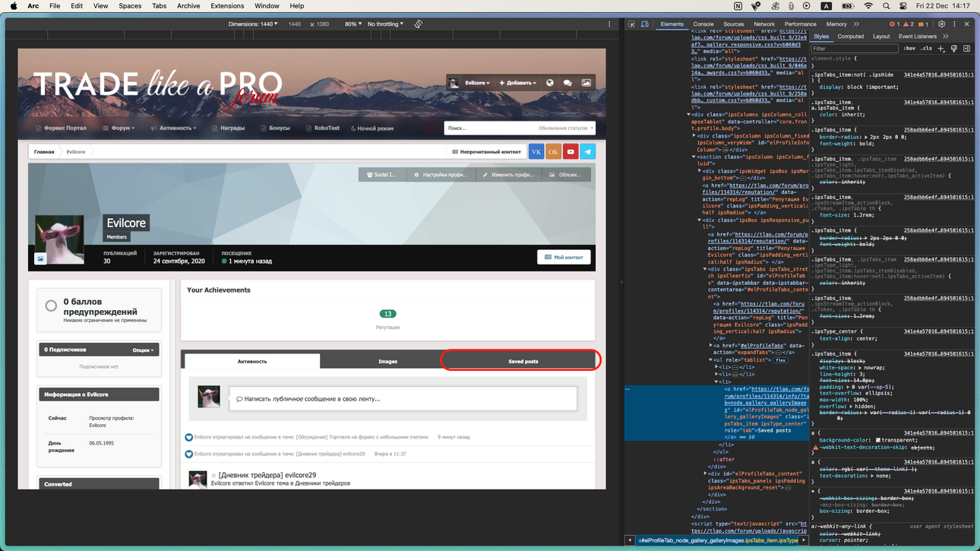Click the New Style Rule plus icon

coord(941,49)
